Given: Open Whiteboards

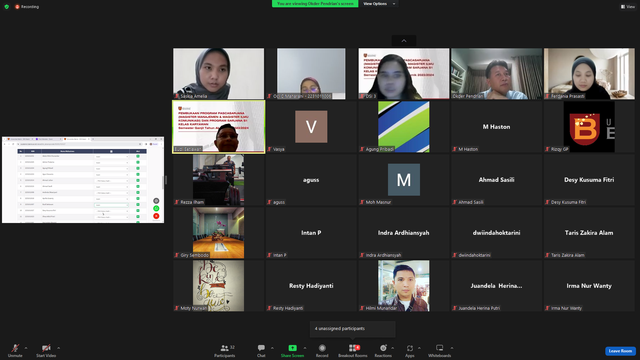Looking at the screenshot, I should pyautogui.click(x=440, y=350).
